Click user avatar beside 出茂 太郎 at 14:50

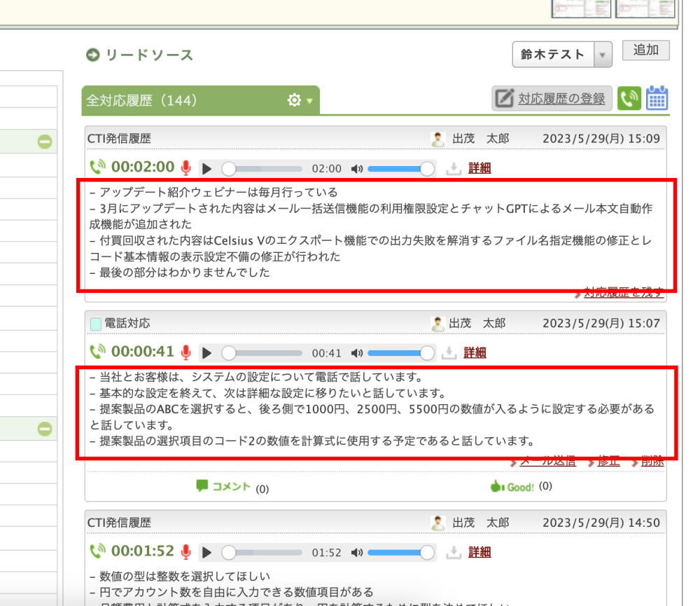[438, 523]
